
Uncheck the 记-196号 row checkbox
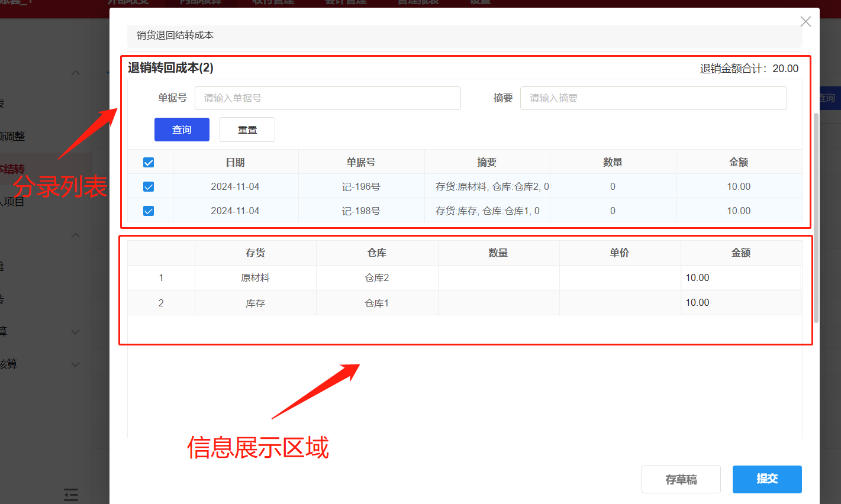click(x=149, y=186)
